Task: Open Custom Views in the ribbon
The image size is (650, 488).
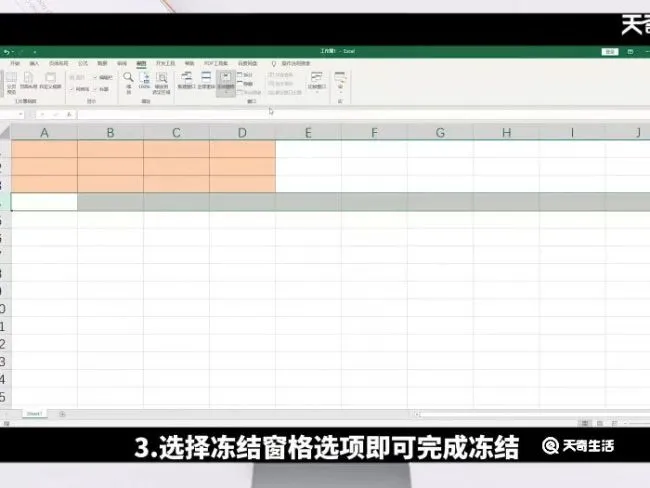Action: pyautogui.click(x=51, y=80)
